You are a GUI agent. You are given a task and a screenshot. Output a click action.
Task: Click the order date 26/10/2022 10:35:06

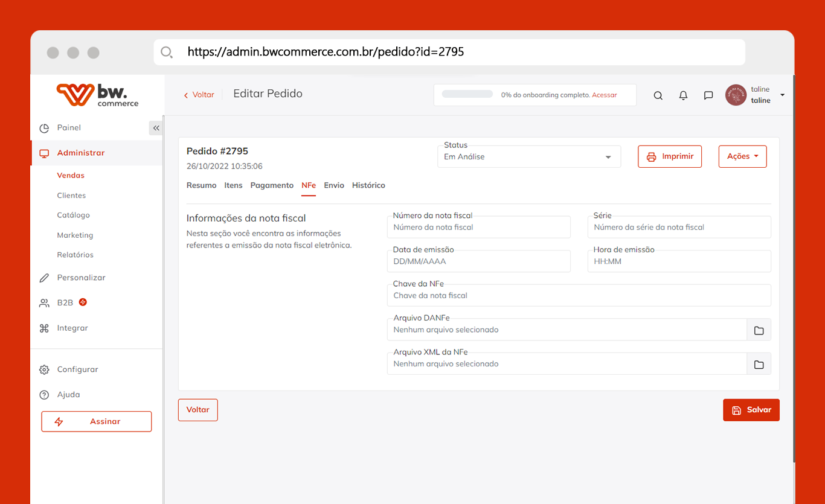(x=225, y=166)
